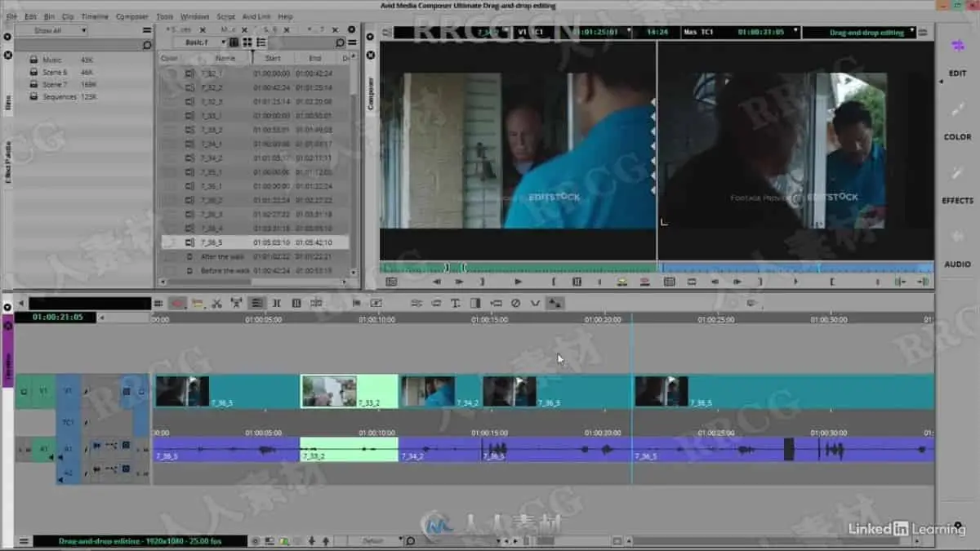Open the Timeline menu
The height and width of the screenshot is (551, 980).
[95, 16]
